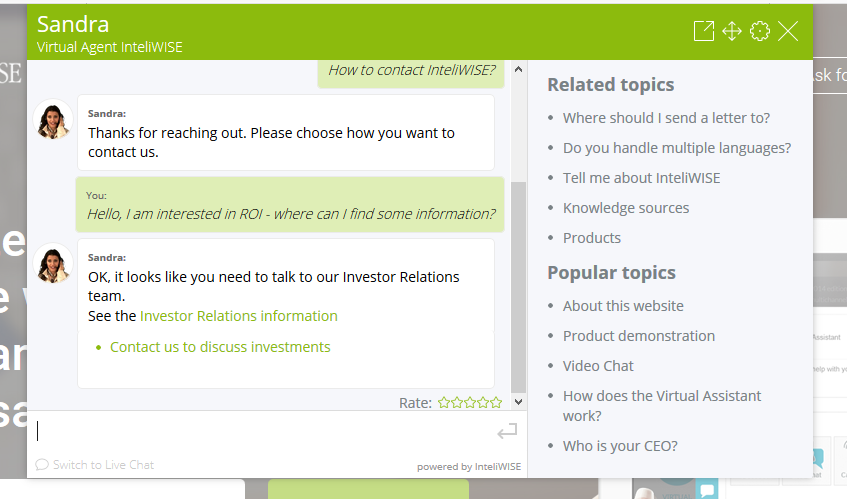This screenshot has width=847, height=499.
Task: Open chat in a new window
Action: tap(703, 31)
